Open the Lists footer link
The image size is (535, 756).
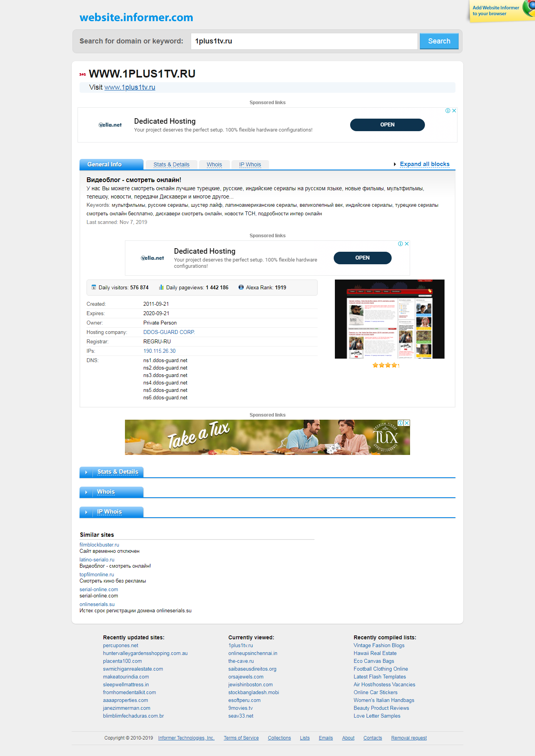305,738
